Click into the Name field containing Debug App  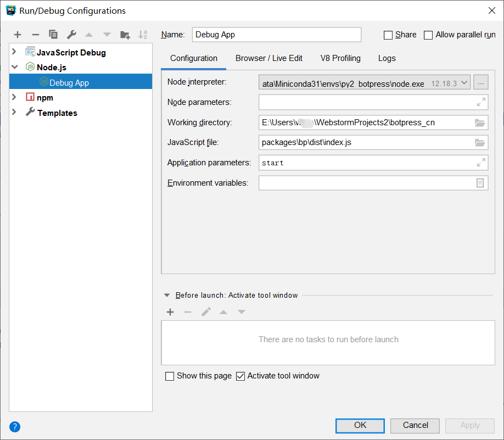276,35
